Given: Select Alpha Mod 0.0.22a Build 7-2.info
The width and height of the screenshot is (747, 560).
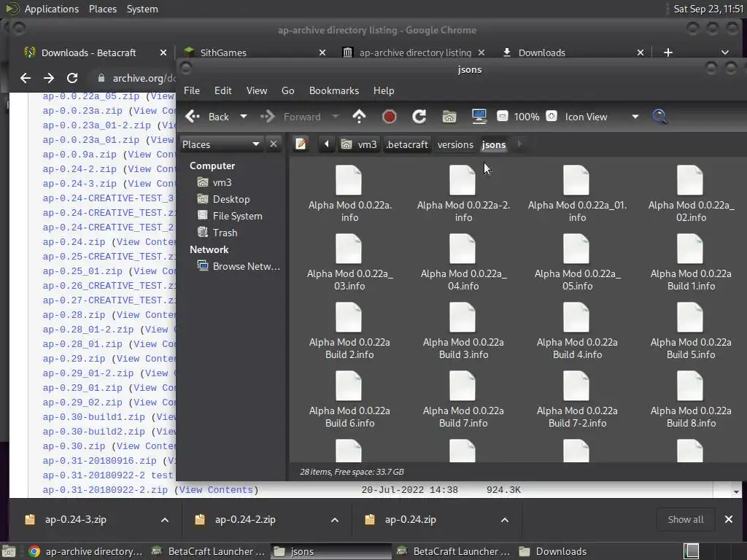Looking at the screenshot, I should [x=577, y=400].
